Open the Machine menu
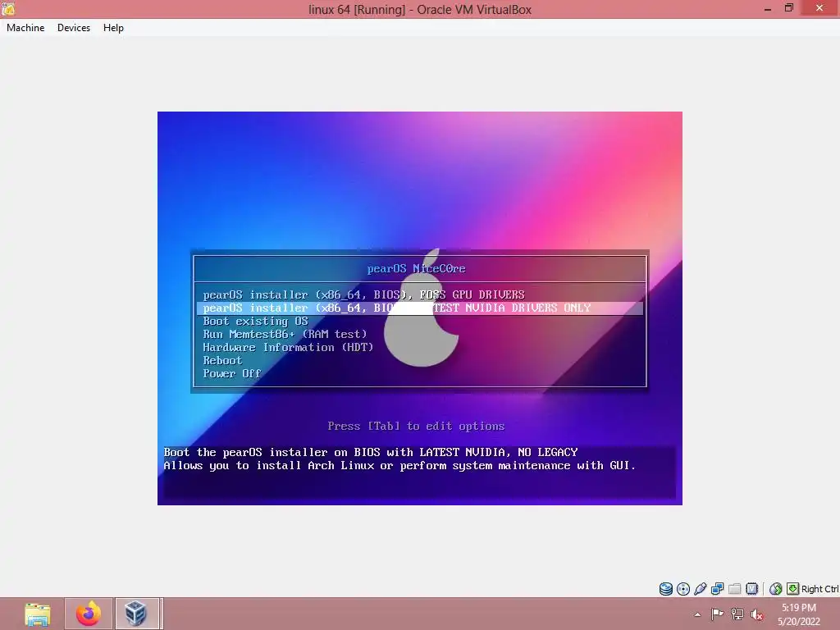Image resolution: width=840 pixels, height=630 pixels. coord(25,28)
